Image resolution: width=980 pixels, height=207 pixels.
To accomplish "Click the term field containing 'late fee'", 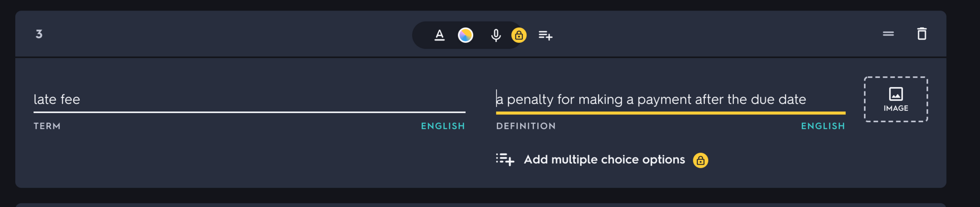I will 249,99.
